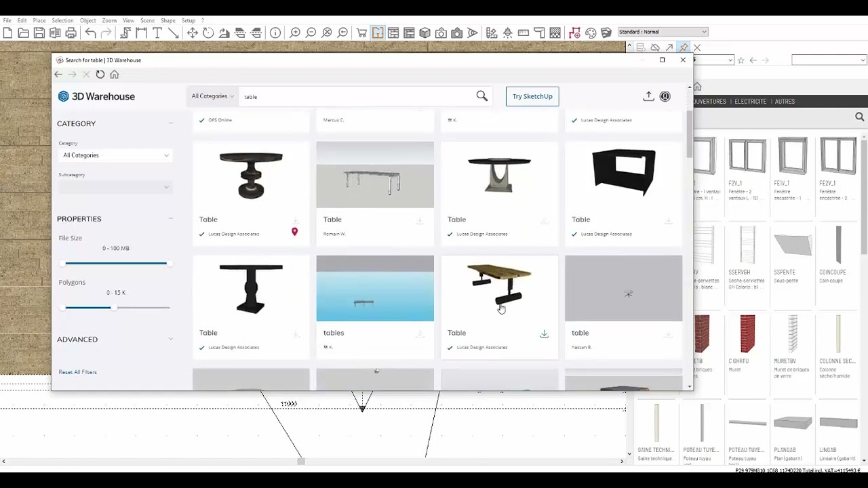This screenshot has width=868, height=488.
Task: Open the empty catalog combo box at right
Action: tap(829, 60)
